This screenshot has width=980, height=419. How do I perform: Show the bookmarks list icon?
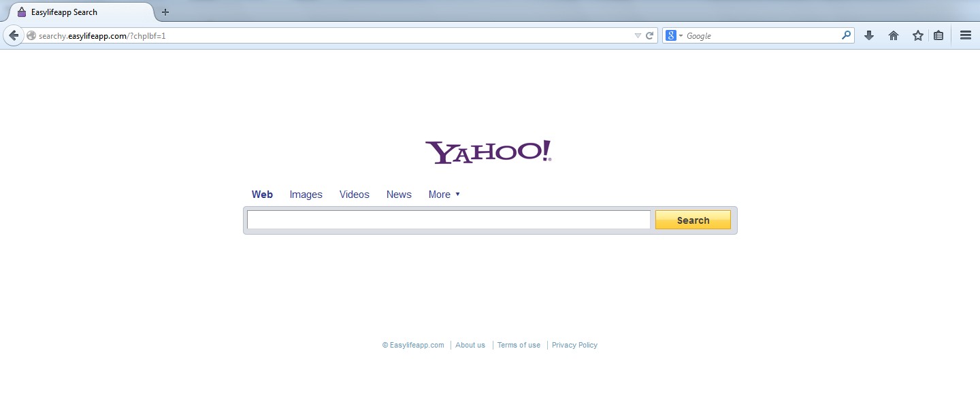pyautogui.click(x=938, y=35)
